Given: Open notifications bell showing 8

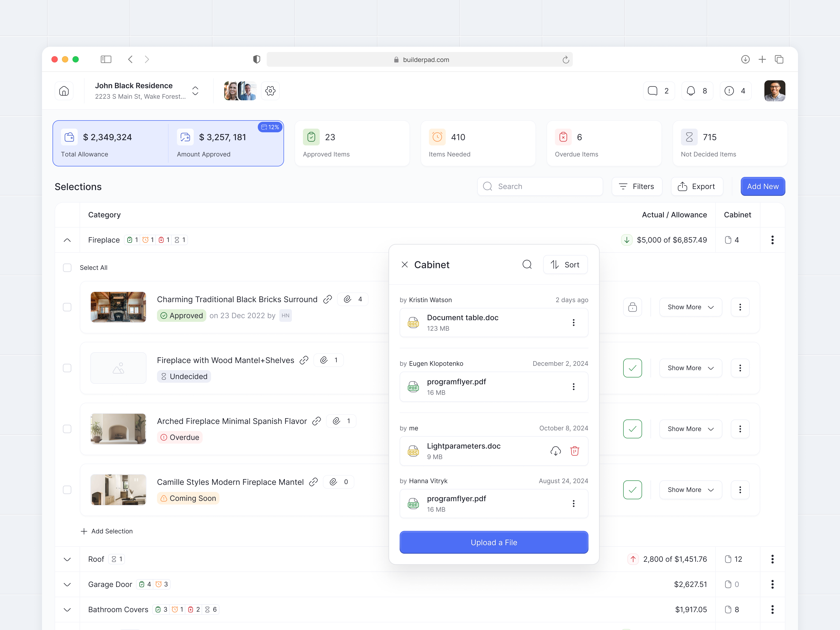Looking at the screenshot, I should point(697,91).
